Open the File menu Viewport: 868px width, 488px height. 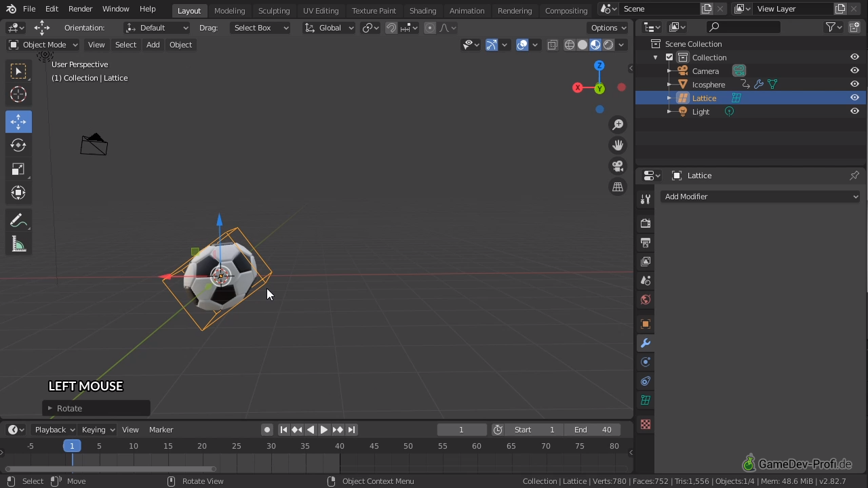point(29,9)
